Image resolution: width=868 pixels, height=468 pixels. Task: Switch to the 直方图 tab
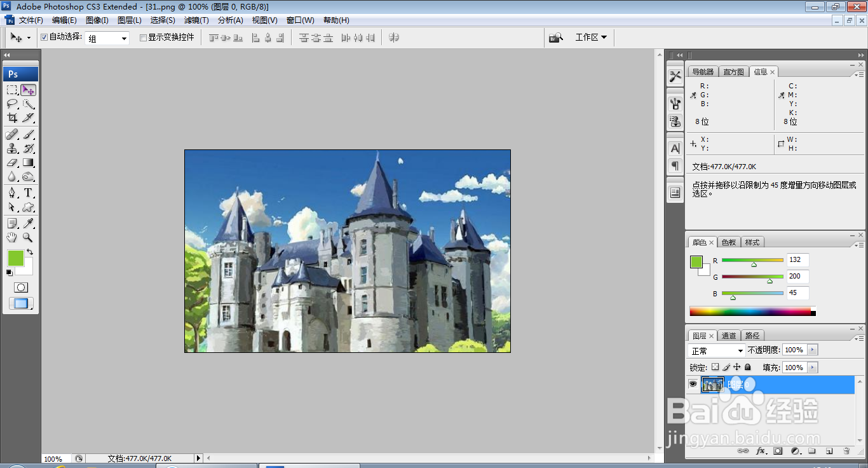pos(733,72)
